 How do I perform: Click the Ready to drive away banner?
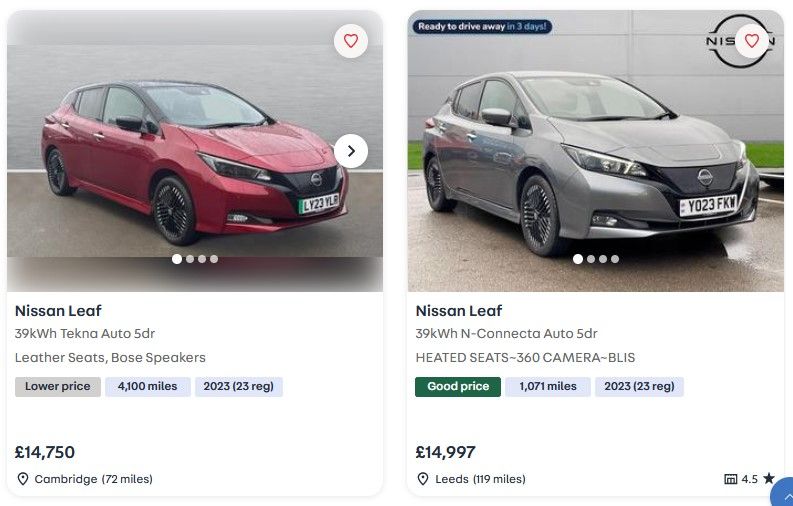(x=482, y=27)
